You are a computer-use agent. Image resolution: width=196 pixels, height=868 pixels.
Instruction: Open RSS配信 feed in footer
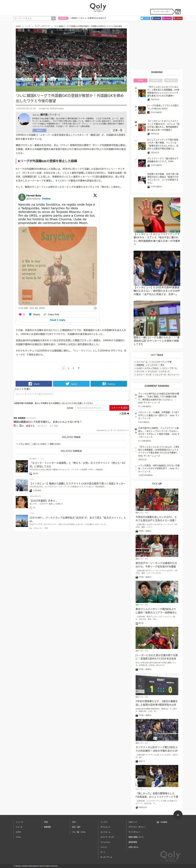(162, 822)
